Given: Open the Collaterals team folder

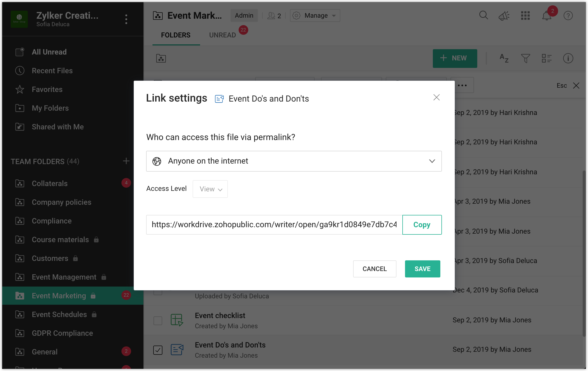Looking at the screenshot, I should 50,183.
